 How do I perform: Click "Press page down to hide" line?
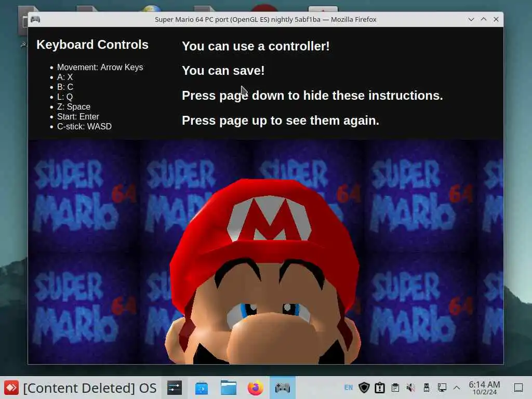[312, 96]
